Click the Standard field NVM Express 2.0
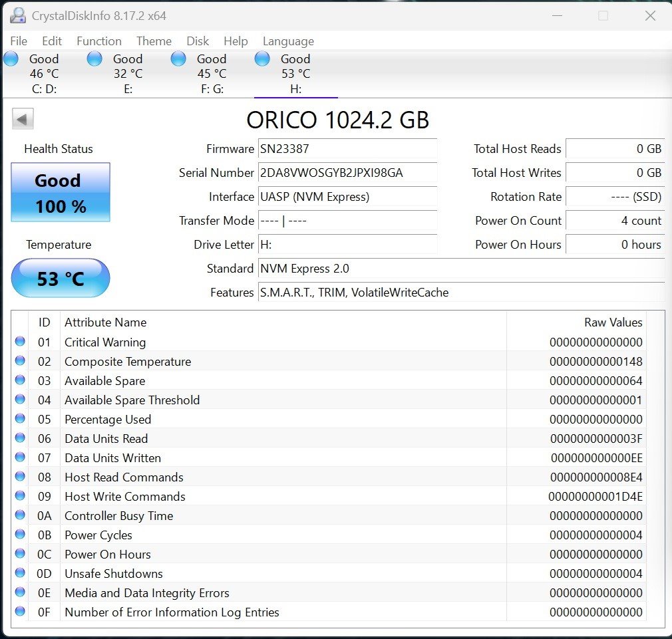The image size is (672, 639). [462, 269]
